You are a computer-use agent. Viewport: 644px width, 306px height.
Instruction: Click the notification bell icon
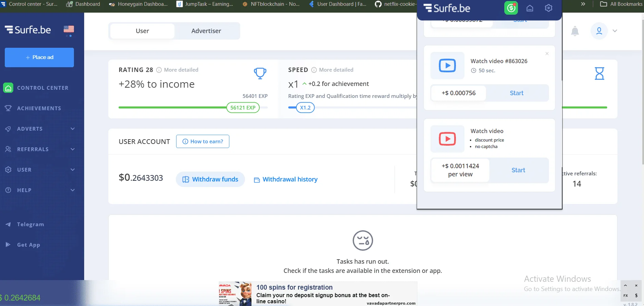(575, 31)
